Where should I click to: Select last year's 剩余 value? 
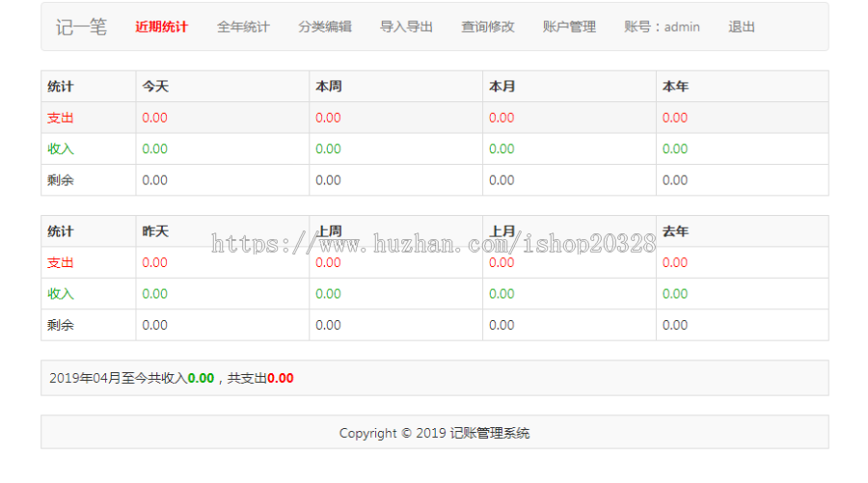point(675,325)
